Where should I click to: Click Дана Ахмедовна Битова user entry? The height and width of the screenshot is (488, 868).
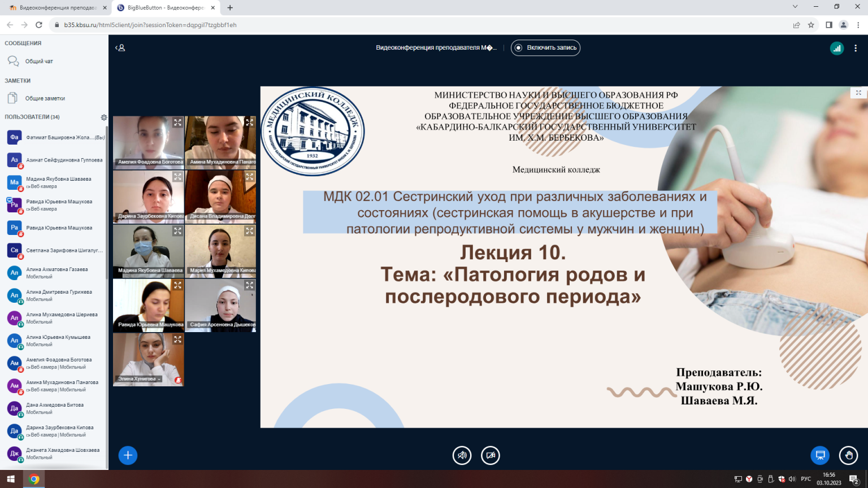tap(55, 408)
